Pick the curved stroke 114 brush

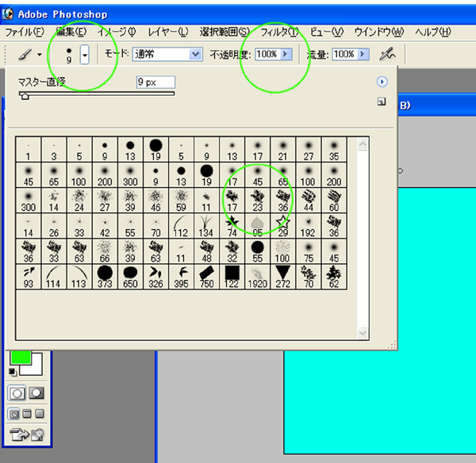(x=54, y=277)
